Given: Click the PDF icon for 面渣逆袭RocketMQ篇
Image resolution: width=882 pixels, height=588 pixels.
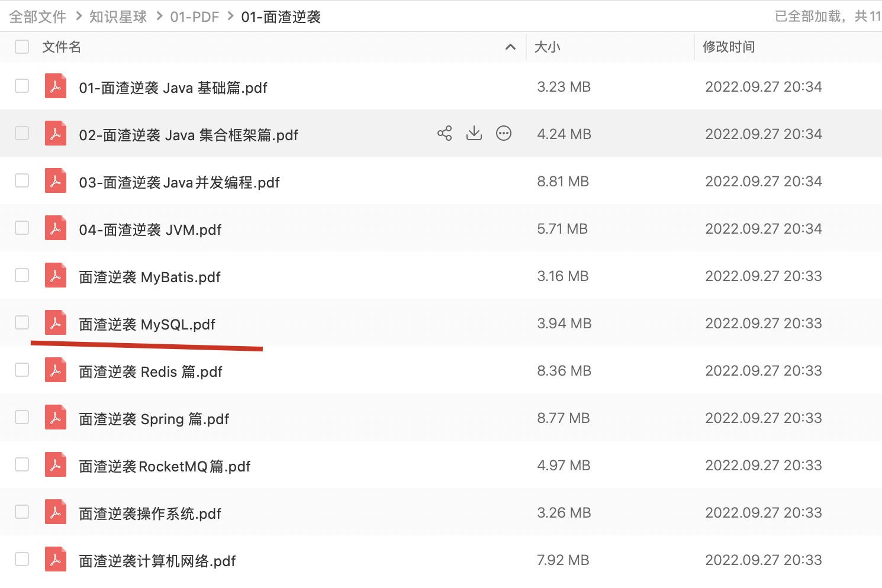Looking at the screenshot, I should click(55, 464).
